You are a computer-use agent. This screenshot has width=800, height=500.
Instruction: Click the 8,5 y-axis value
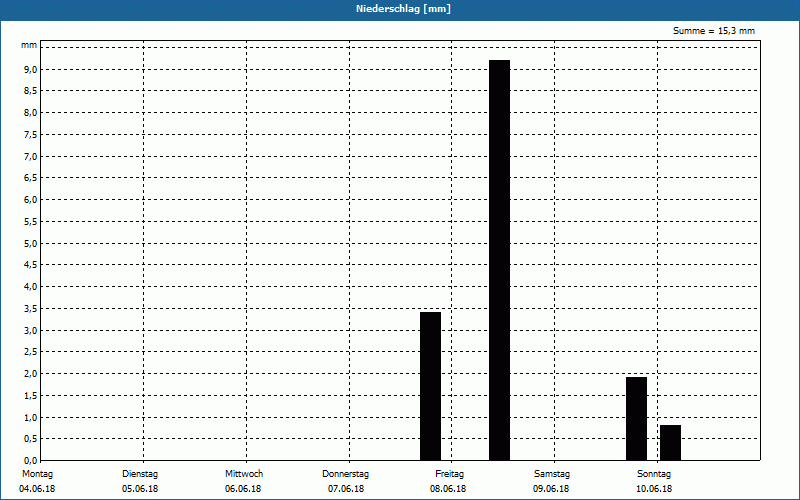tap(31, 91)
